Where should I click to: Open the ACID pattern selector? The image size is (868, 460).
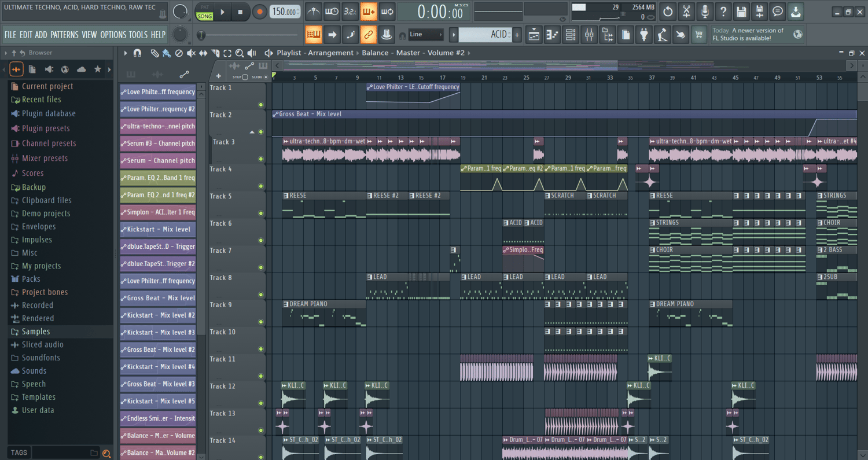point(484,35)
